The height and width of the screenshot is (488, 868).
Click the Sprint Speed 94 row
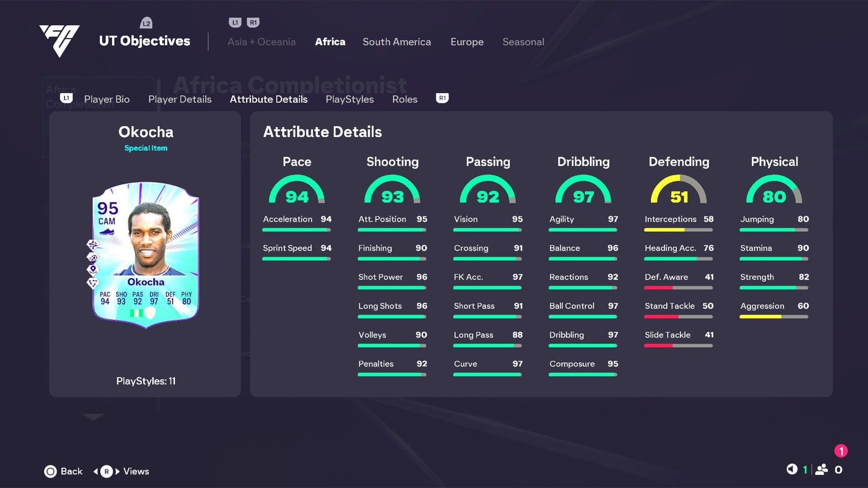coord(297,252)
